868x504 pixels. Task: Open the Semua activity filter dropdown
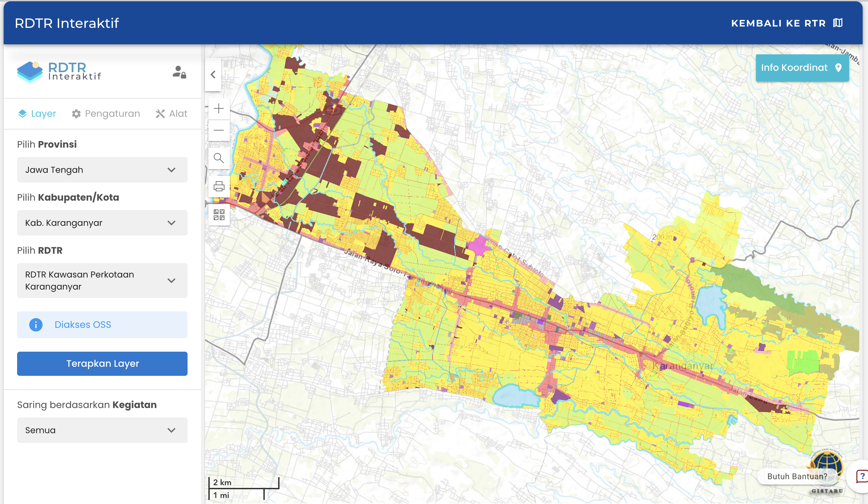[x=102, y=430]
